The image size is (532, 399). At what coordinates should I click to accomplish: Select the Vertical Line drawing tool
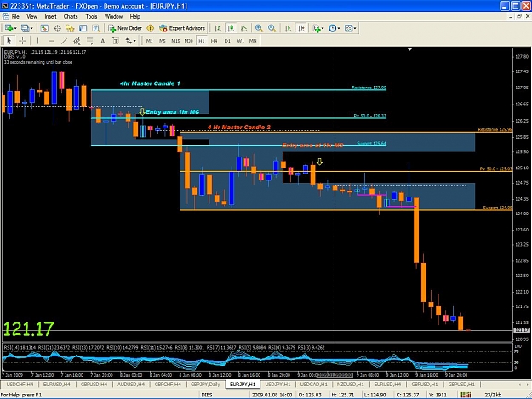(x=37, y=41)
